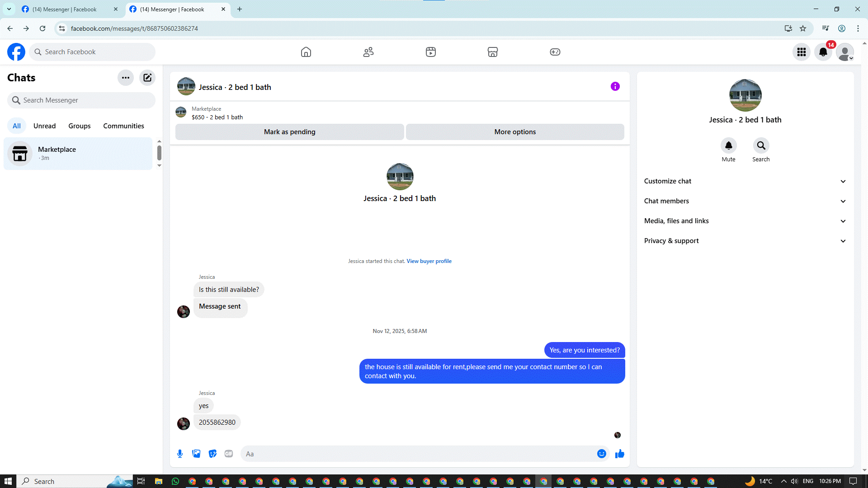Bookmark this page with the star icon

(803, 28)
